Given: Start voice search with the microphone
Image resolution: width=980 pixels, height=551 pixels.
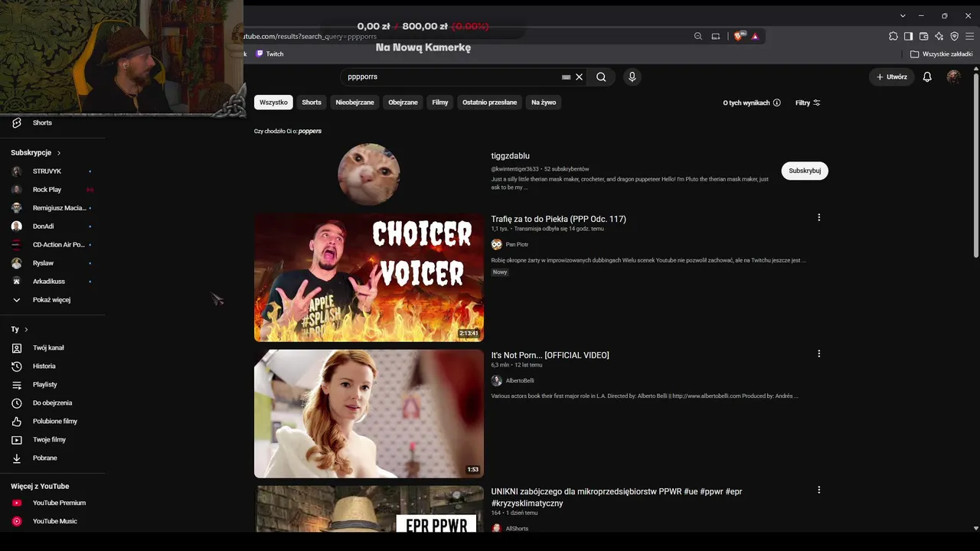Looking at the screenshot, I should (x=632, y=77).
